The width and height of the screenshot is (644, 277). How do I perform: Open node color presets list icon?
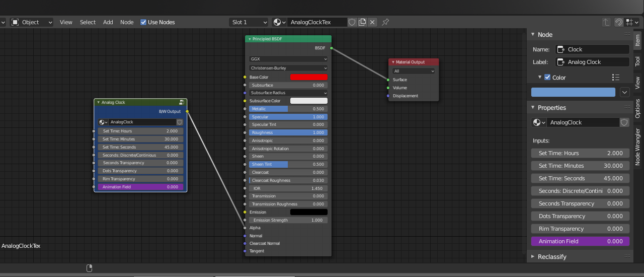[616, 78]
